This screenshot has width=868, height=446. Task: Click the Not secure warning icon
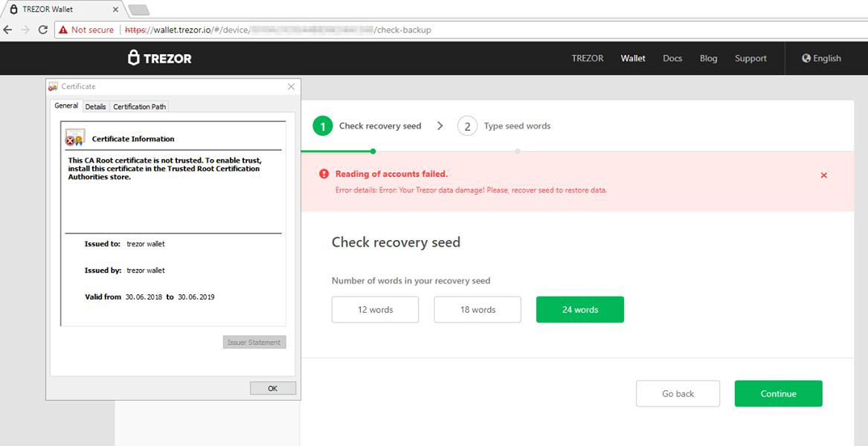point(62,30)
